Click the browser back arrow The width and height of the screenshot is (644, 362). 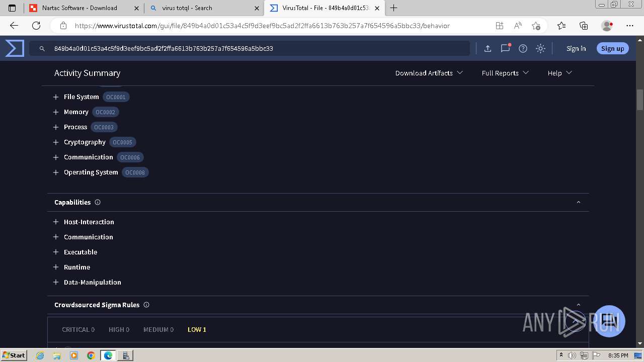[14, 26]
